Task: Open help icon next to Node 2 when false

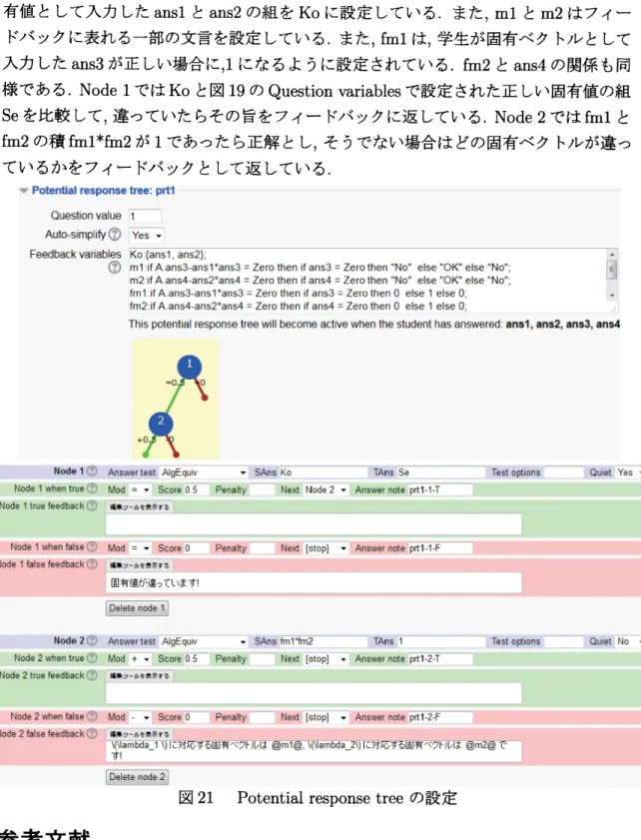Action: pyautogui.click(x=92, y=716)
